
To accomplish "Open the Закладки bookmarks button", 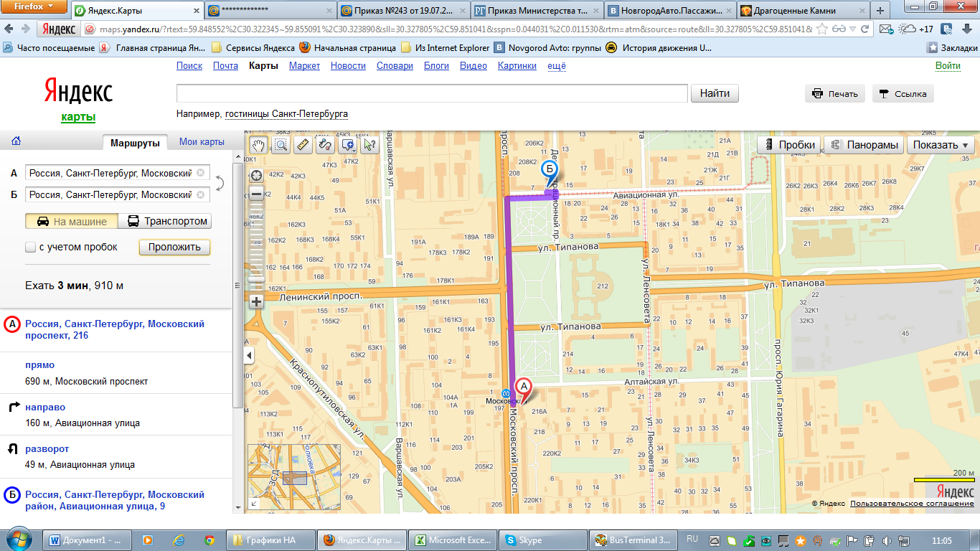I will click(x=952, y=47).
